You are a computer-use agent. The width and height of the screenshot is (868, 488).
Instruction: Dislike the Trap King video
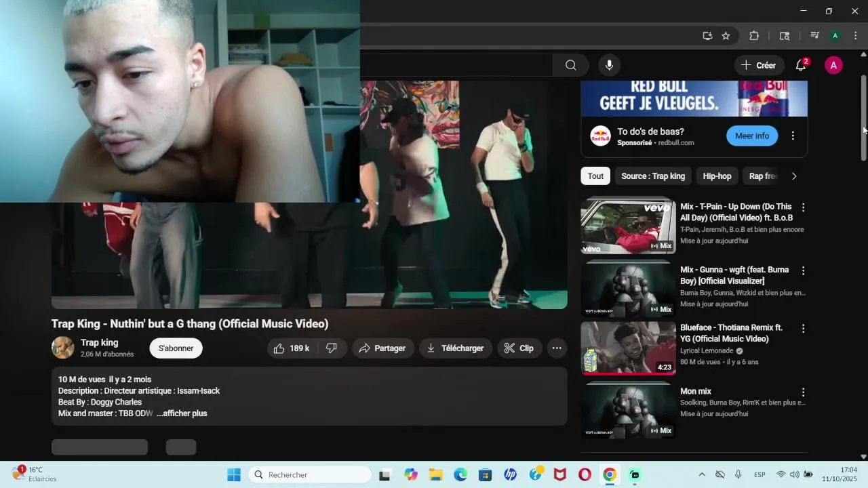(x=332, y=348)
